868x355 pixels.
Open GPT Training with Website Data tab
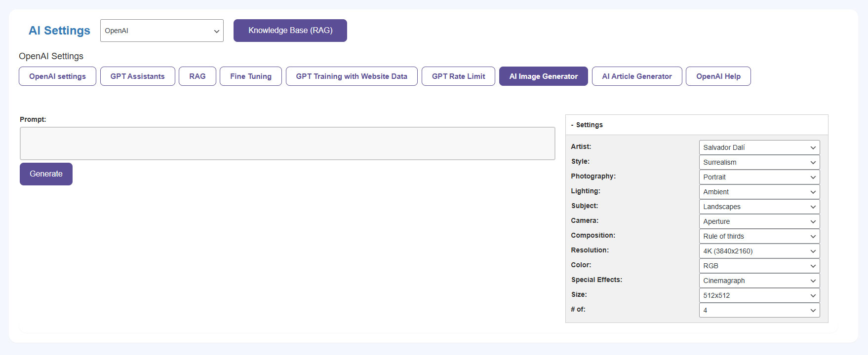click(x=351, y=76)
